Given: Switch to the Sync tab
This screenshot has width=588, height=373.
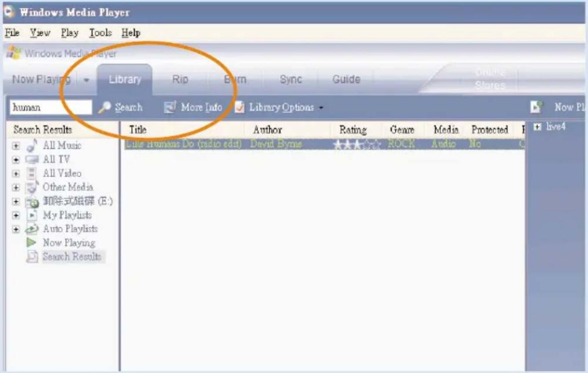Looking at the screenshot, I should pyautogui.click(x=291, y=80).
